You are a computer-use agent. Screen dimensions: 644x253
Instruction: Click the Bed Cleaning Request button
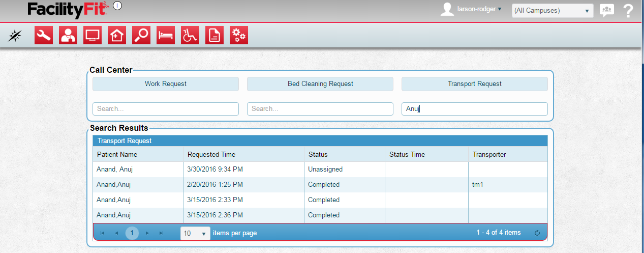(x=320, y=84)
